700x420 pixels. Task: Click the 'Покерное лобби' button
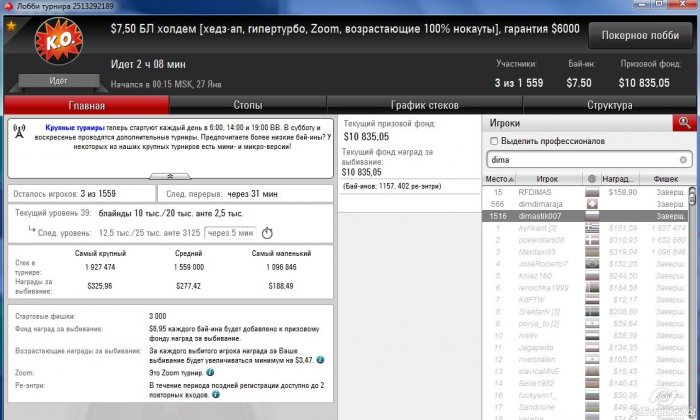(x=640, y=35)
